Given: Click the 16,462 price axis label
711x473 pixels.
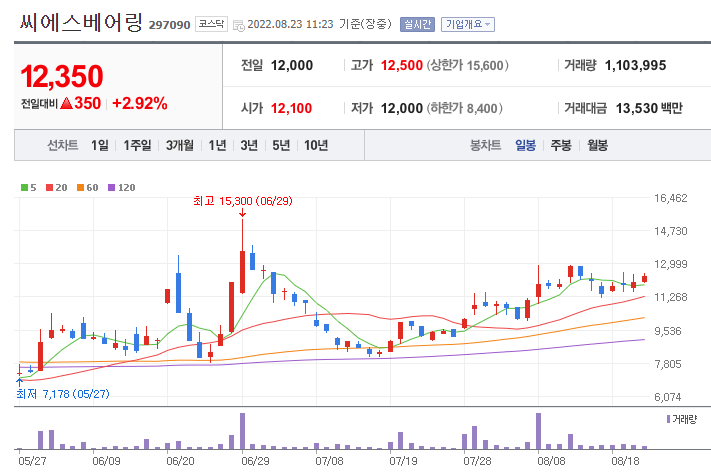Looking at the screenshot, I should coord(671,198).
